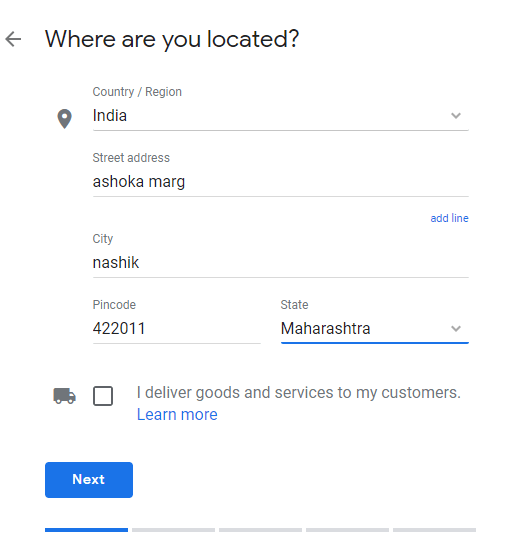Click the first blue progress step segment
This screenshot has width=530, height=543.
click(86, 530)
